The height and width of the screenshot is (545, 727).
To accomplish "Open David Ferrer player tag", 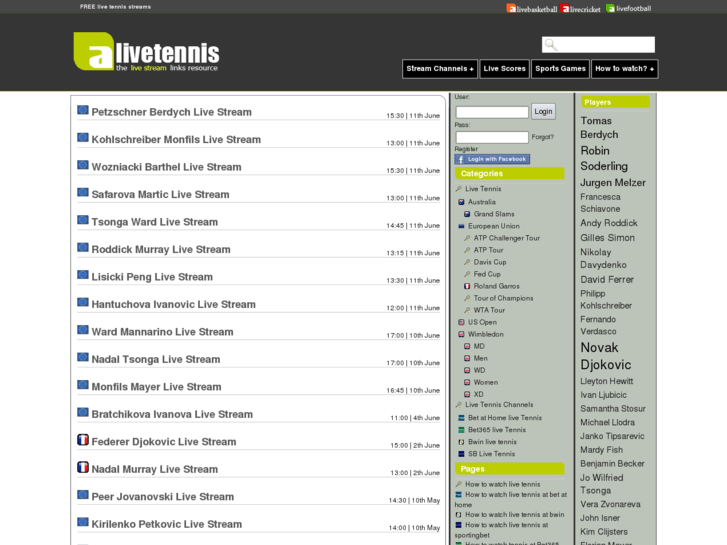I will 607,280.
